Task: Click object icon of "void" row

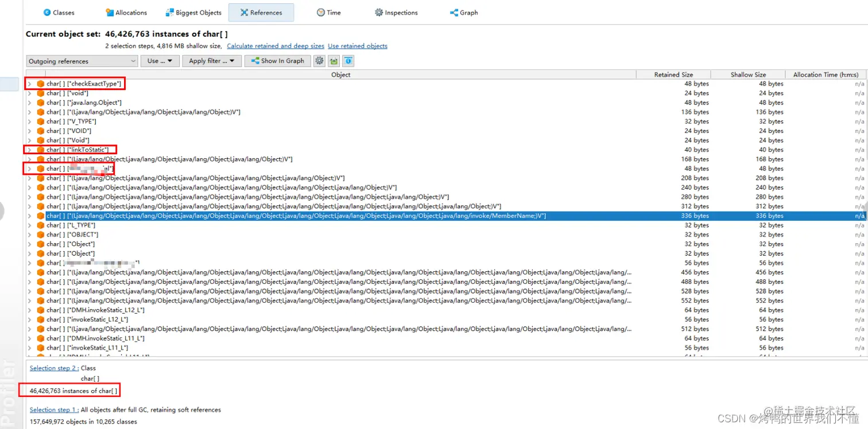Action: pos(41,93)
